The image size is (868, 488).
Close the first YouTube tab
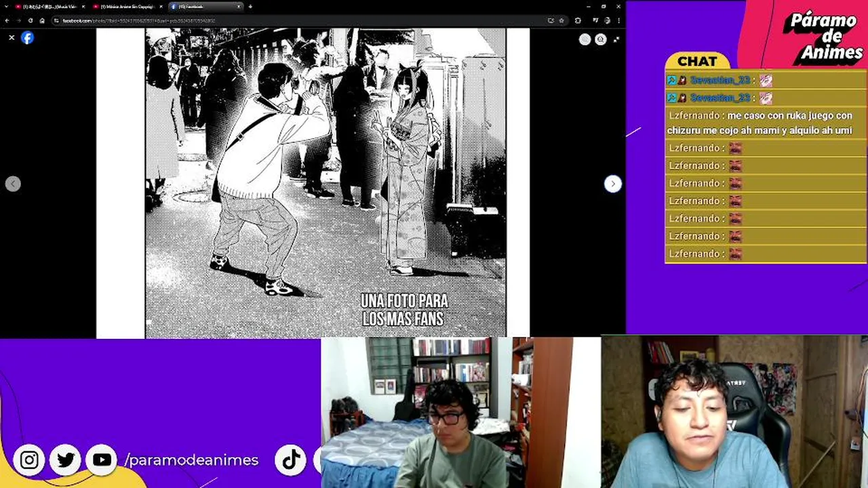(83, 7)
